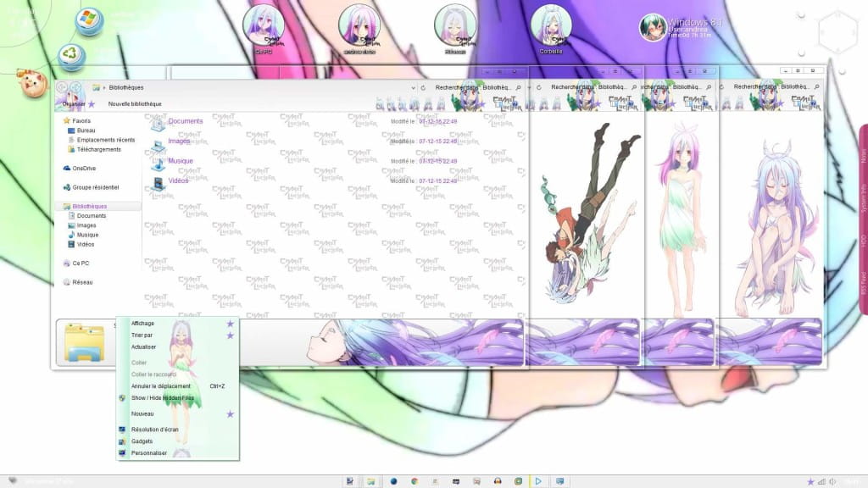
Task: Open the Musique library icon
Action: [158, 165]
